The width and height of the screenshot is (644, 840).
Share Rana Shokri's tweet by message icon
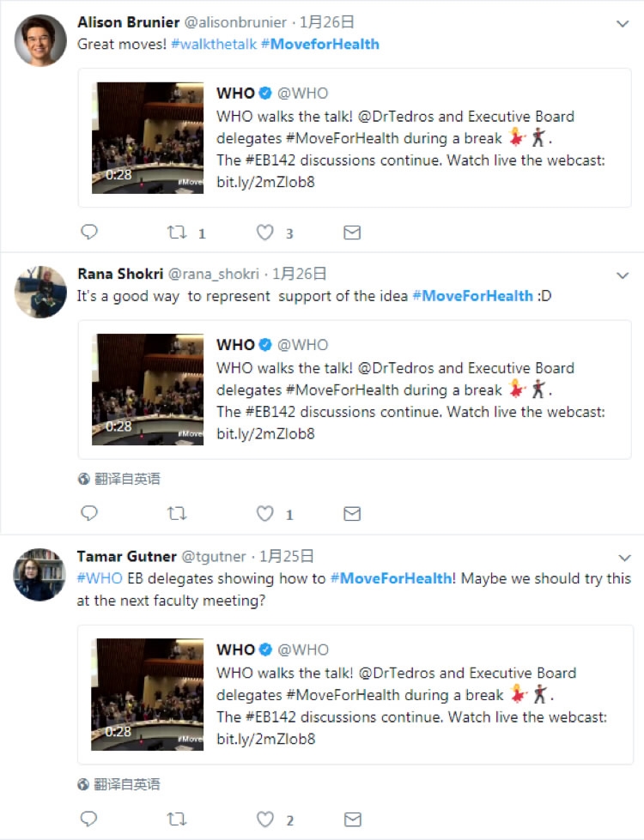[351, 514]
